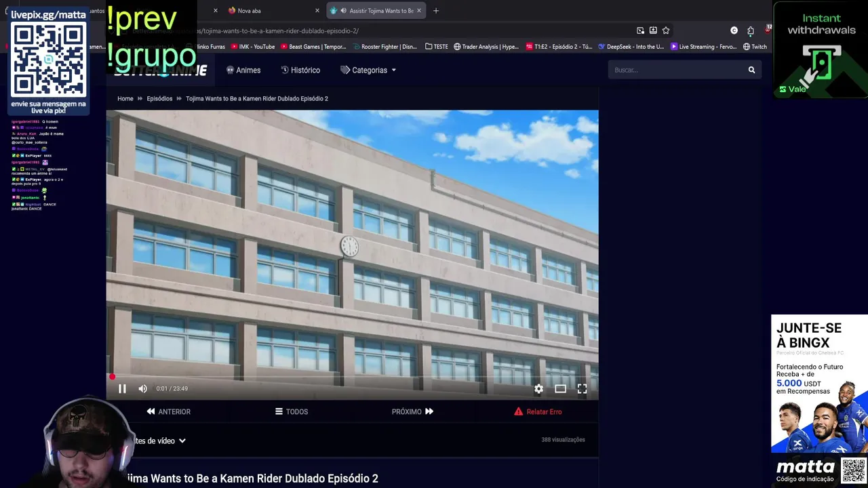Open the Beast Games bookmark
This screenshot has height=488, width=868.
point(313,47)
